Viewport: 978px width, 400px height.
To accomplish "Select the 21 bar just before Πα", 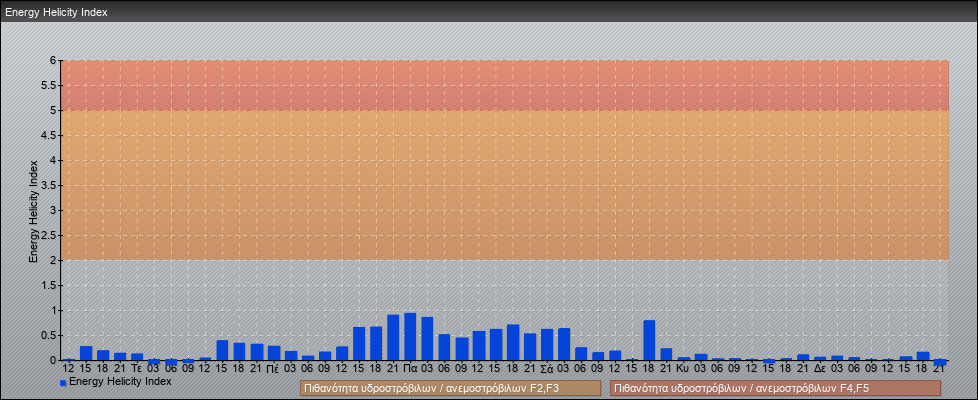I will (x=393, y=338).
